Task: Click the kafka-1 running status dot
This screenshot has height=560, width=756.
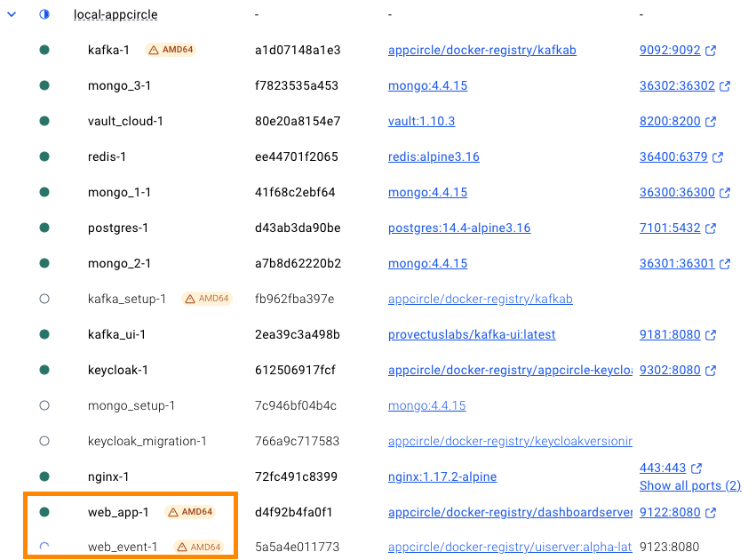Action: click(44, 50)
